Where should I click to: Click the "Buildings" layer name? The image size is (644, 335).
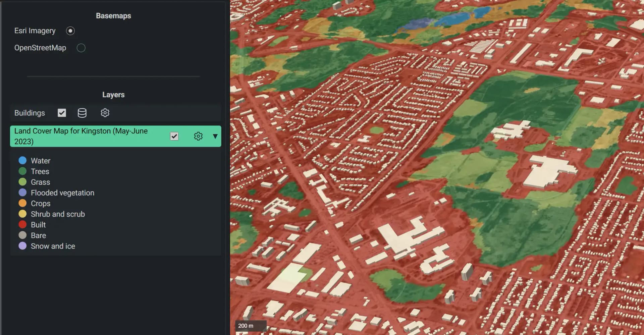point(30,113)
